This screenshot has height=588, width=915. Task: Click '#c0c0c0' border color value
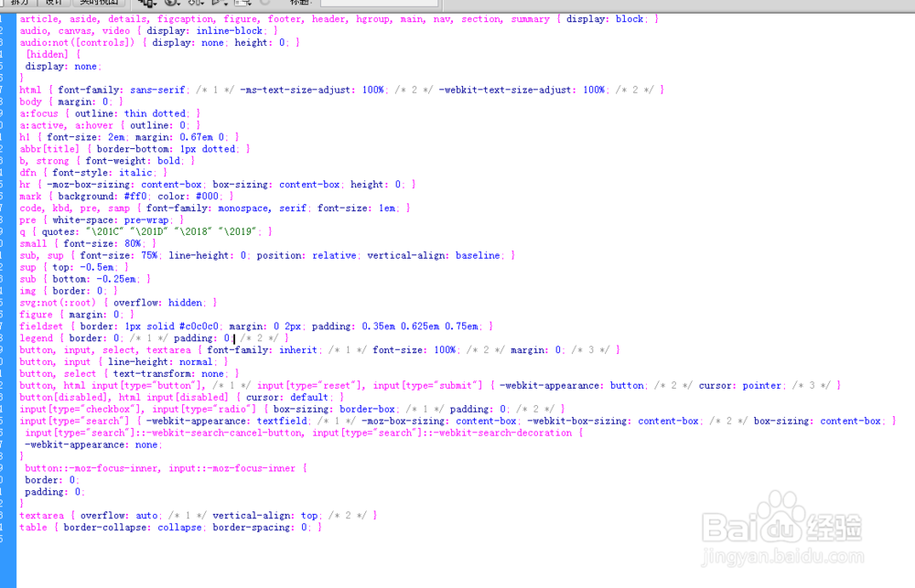click(x=199, y=326)
